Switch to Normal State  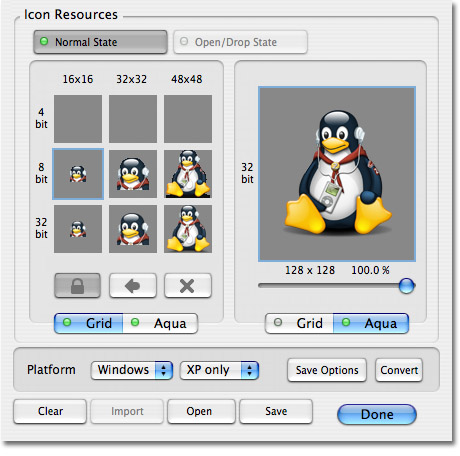click(100, 42)
